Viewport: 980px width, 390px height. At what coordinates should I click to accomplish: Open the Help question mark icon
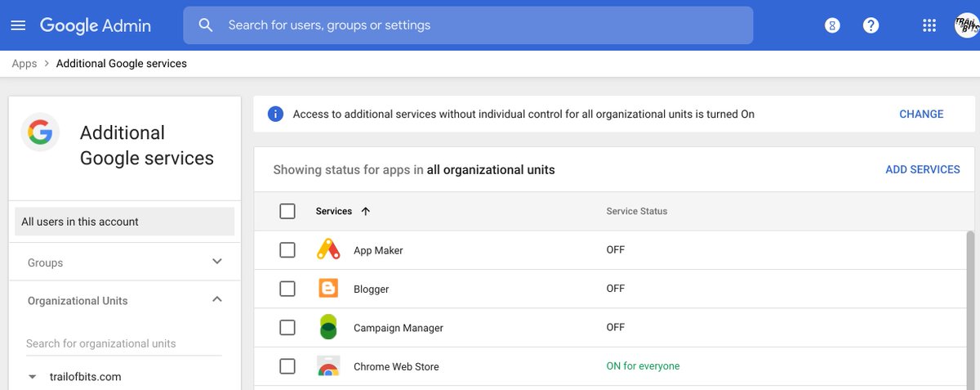pyautogui.click(x=871, y=25)
